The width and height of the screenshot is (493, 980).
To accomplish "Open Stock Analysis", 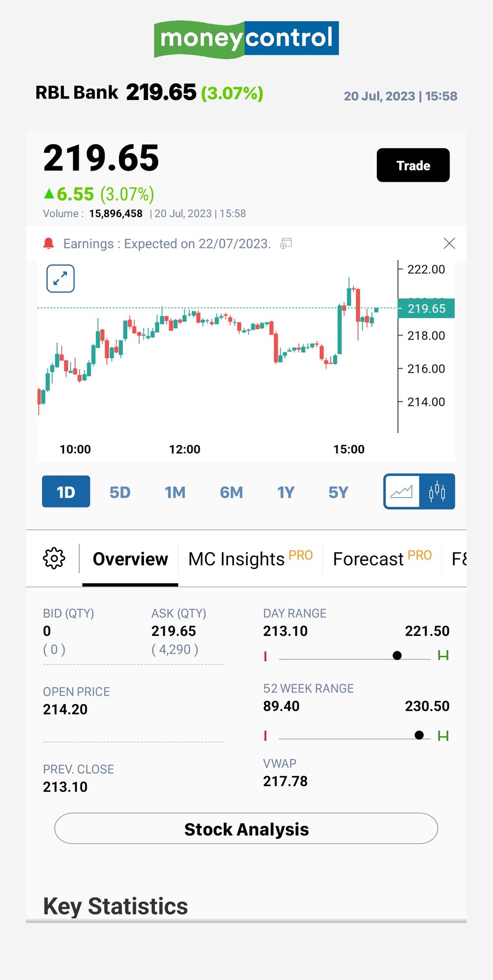I will 246,828.
